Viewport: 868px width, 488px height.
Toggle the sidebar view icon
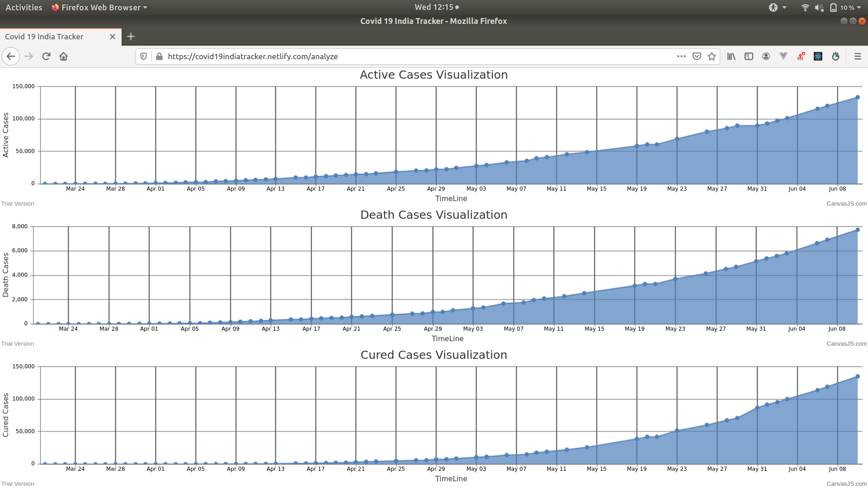pyautogui.click(x=749, y=56)
